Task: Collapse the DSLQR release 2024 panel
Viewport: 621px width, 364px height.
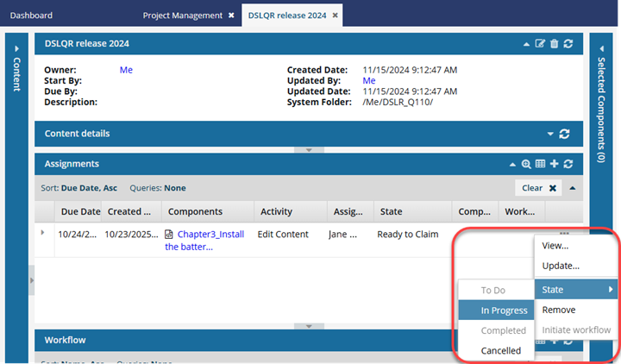Action: (526, 43)
